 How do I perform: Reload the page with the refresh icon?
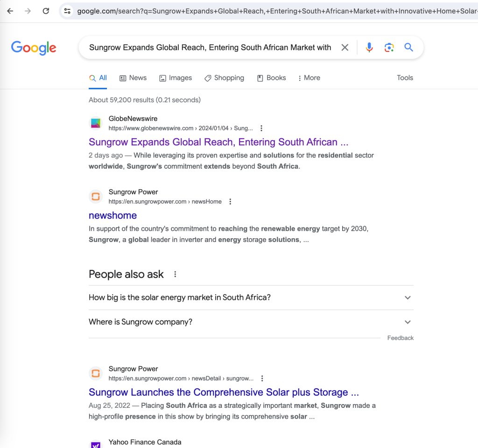46,11
